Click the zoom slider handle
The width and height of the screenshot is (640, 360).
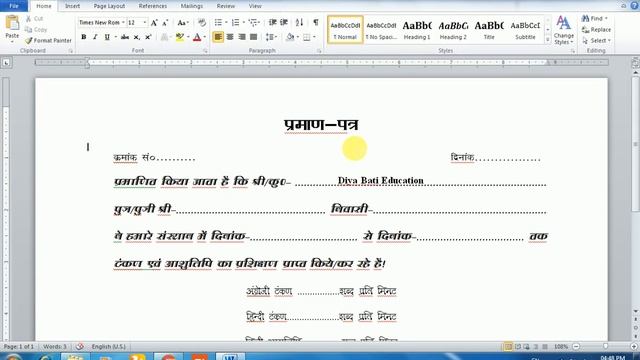click(605, 347)
